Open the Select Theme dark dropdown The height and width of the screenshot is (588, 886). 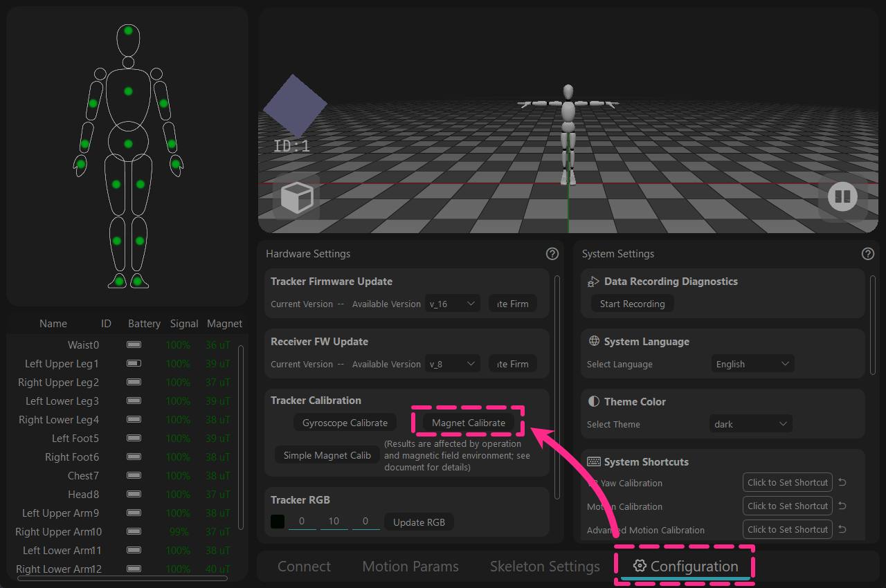[x=751, y=424]
